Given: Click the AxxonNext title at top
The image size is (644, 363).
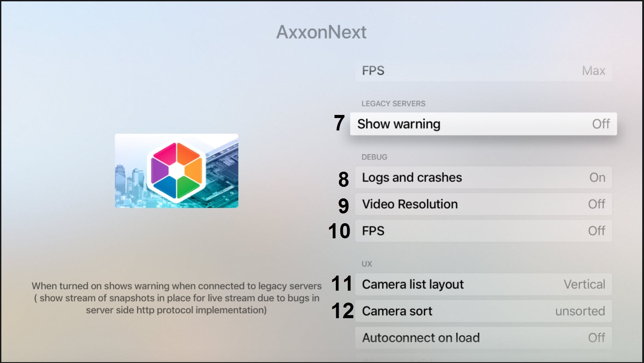Looking at the screenshot, I should click(322, 32).
